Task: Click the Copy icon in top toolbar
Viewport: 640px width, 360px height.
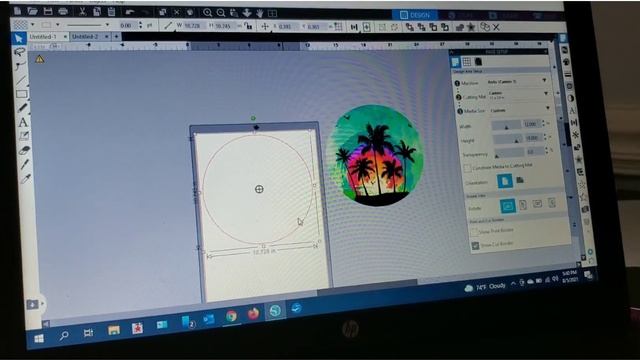Action: click(x=97, y=11)
